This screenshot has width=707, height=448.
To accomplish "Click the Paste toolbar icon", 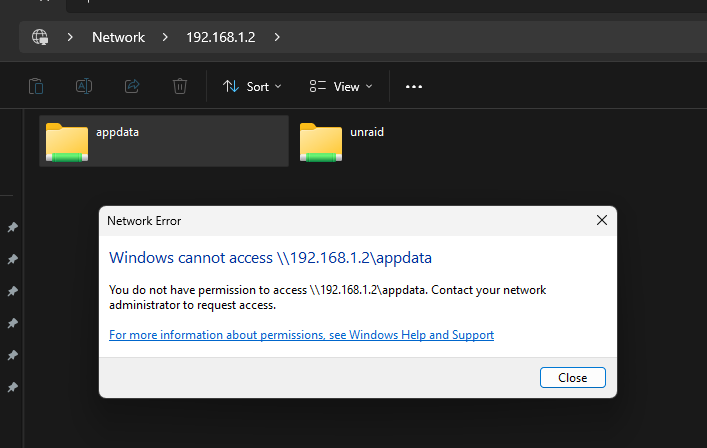I will tap(36, 86).
